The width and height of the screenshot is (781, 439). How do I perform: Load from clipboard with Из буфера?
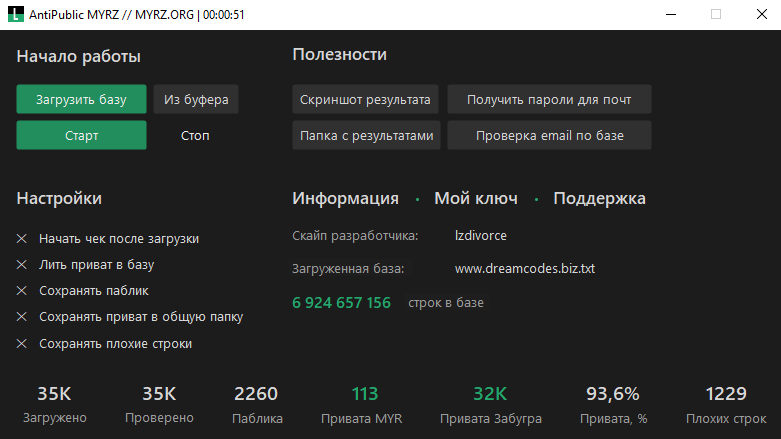196,99
